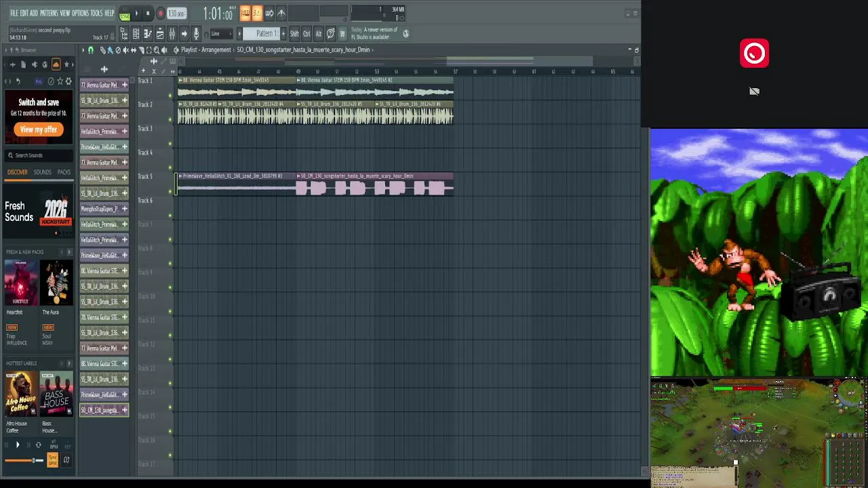This screenshot has height=488, width=868.
Task: Select the Zoom tool in playlist
Action: pos(157,50)
